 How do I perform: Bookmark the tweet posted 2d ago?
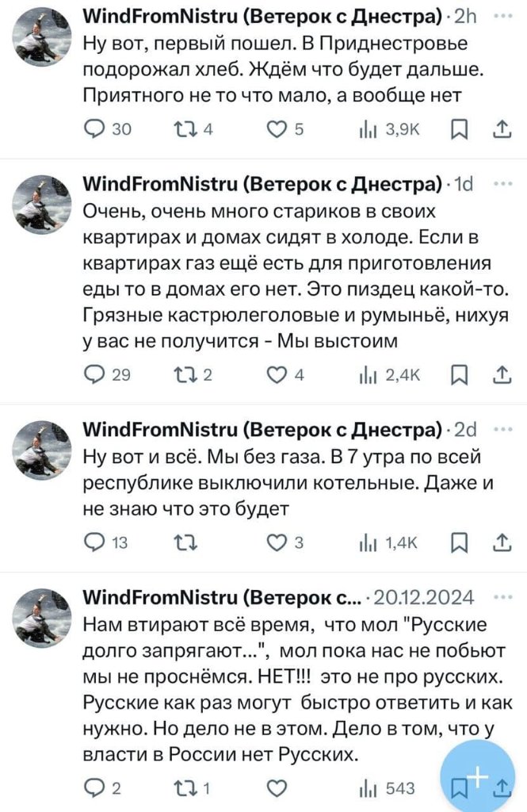(x=459, y=542)
